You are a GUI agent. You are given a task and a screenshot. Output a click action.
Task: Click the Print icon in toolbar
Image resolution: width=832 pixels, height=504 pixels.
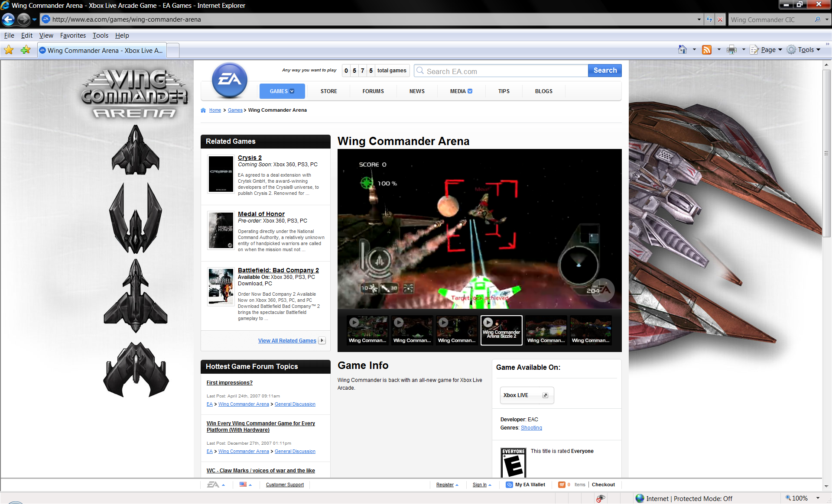tap(731, 50)
